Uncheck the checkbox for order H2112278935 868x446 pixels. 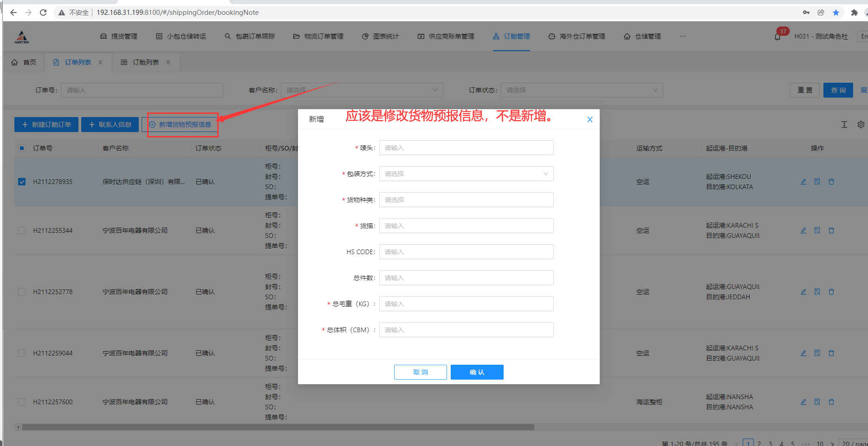point(22,182)
